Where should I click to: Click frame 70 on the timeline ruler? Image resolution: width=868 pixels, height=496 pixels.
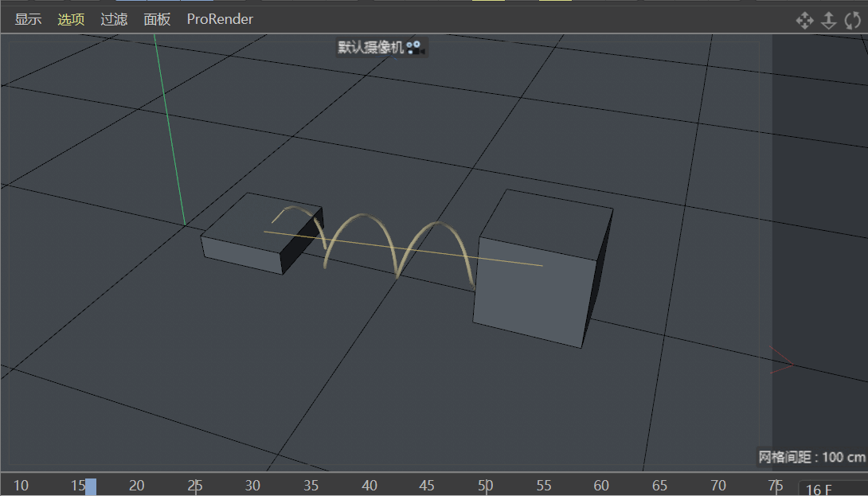718,486
